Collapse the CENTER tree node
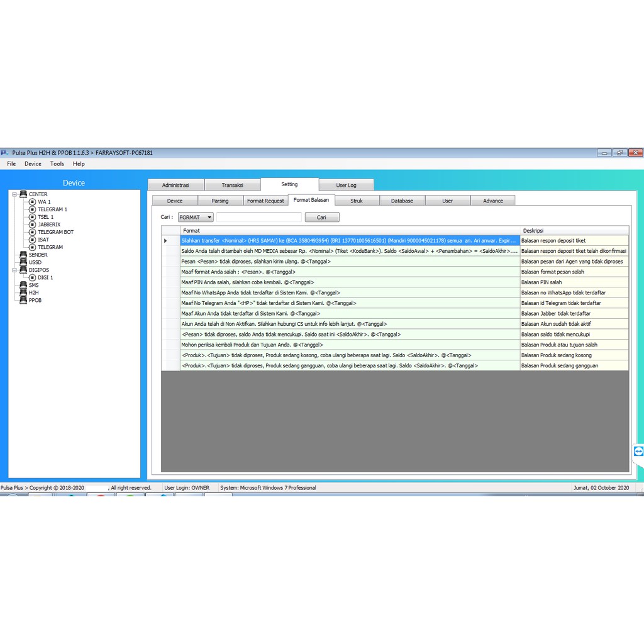Image resolution: width=644 pixels, height=644 pixels. 14,194
